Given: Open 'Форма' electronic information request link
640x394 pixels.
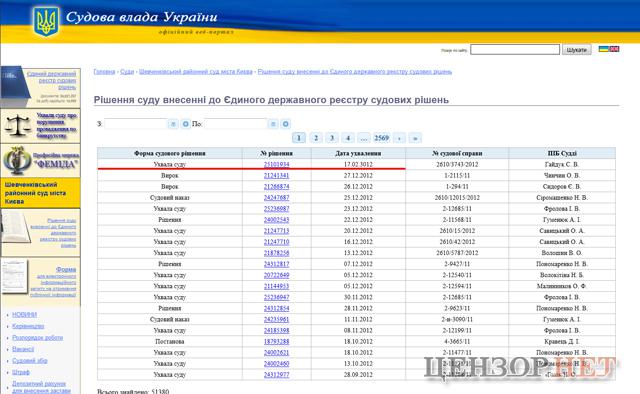Looking at the screenshot, I should [66, 269].
